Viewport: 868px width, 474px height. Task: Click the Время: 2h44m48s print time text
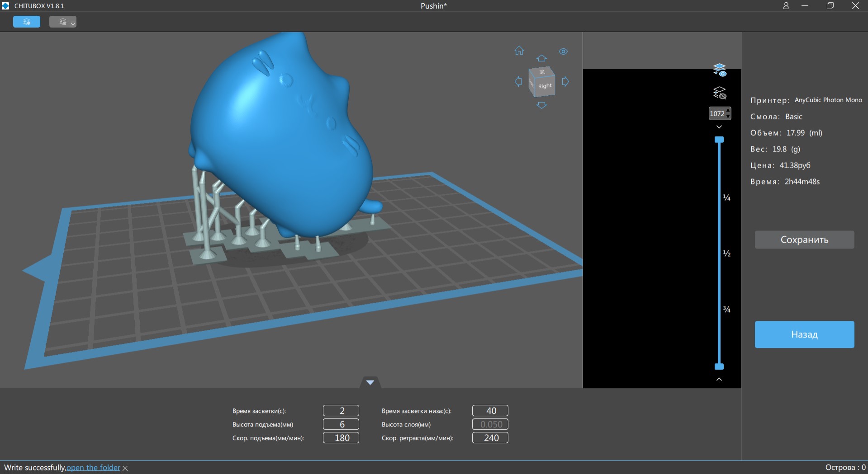[x=785, y=182]
